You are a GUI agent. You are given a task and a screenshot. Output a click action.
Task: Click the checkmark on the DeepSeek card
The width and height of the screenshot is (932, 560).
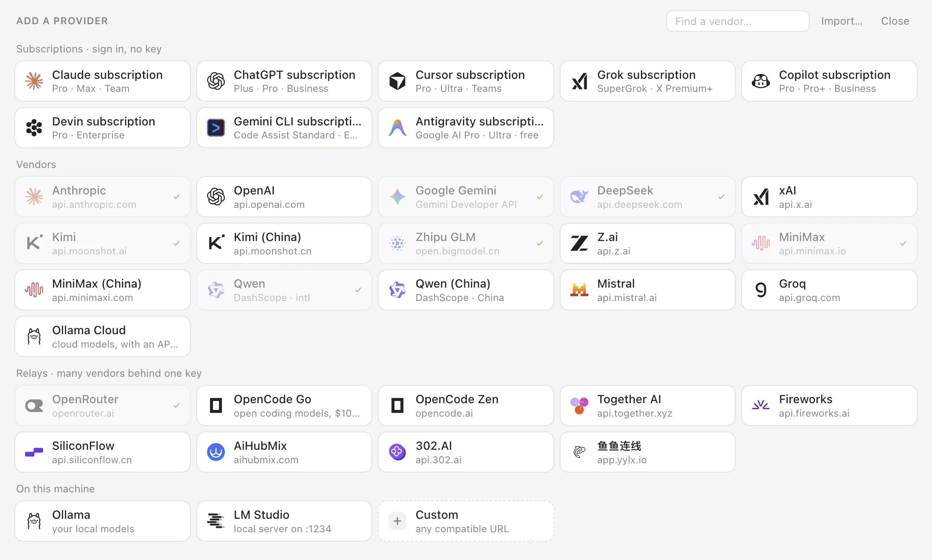(721, 197)
